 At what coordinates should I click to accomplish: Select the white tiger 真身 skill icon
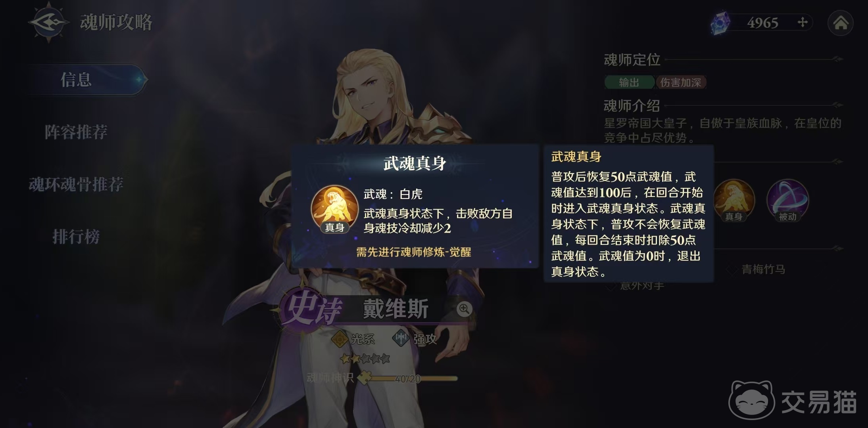tap(734, 200)
